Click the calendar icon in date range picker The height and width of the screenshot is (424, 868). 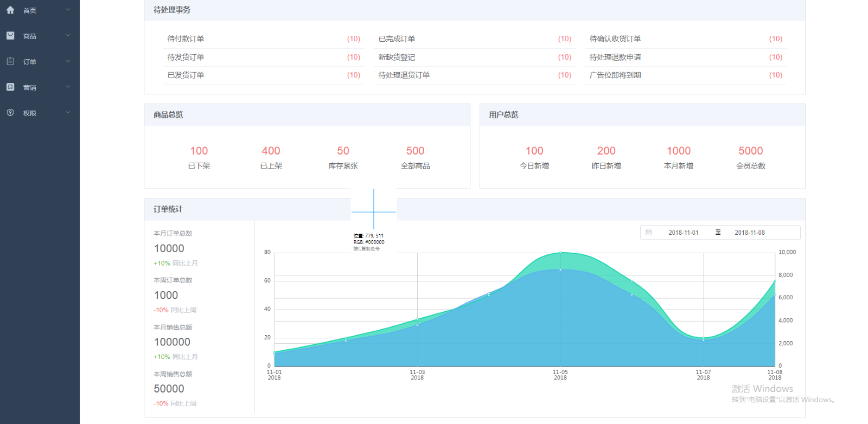(x=648, y=233)
